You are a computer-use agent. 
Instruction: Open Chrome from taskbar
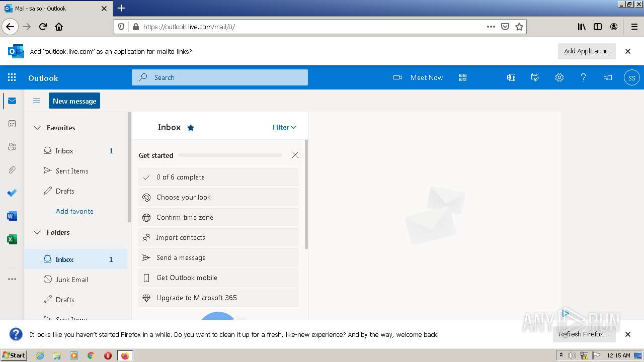91,355
